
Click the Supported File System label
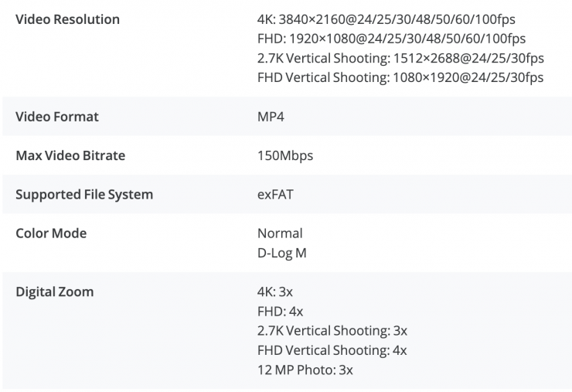coord(84,194)
